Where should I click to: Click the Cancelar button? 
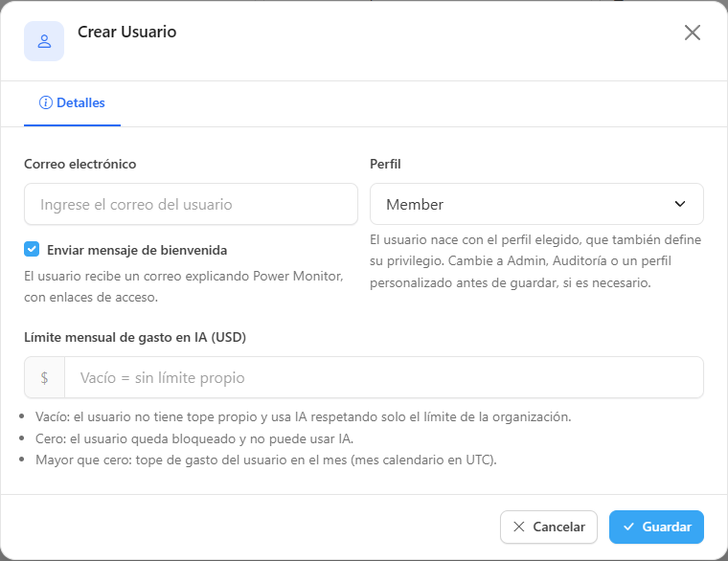click(549, 527)
